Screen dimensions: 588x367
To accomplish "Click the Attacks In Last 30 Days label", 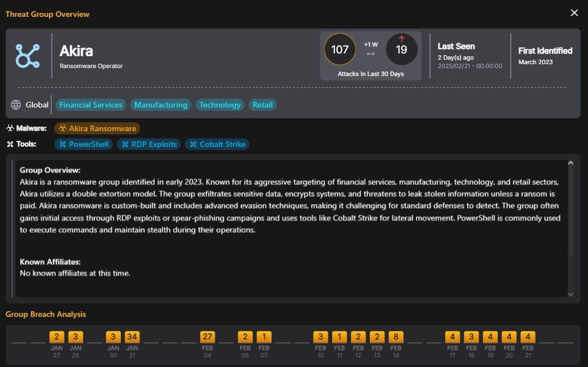I will [370, 74].
